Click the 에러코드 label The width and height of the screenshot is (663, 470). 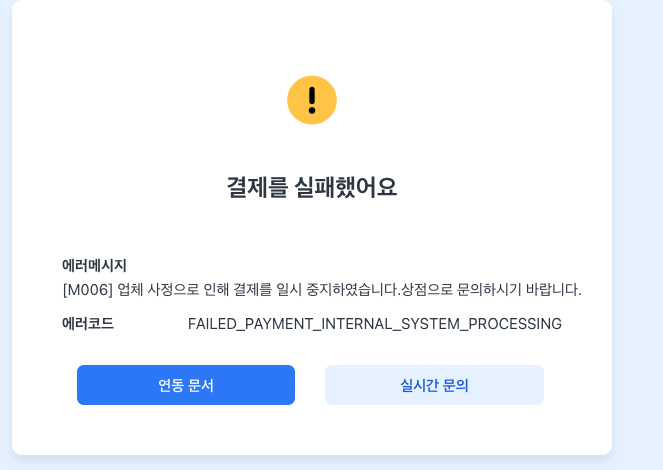(x=88, y=324)
